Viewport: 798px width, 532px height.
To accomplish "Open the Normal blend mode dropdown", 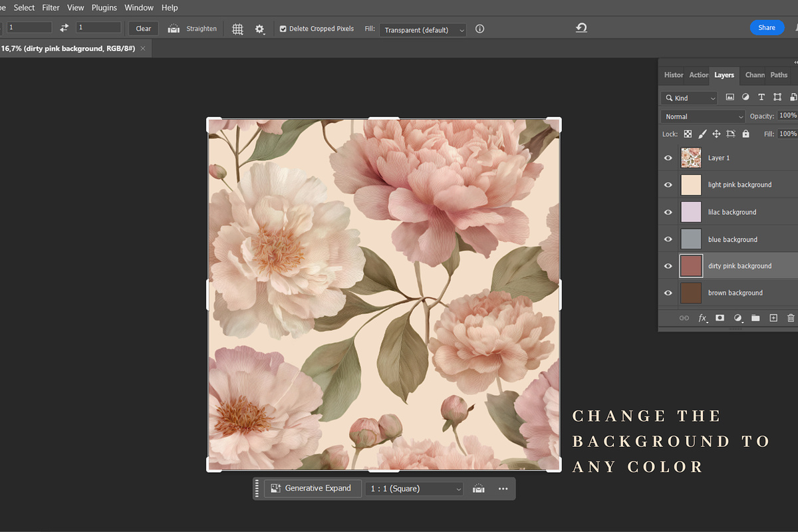I will tap(703, 116).
